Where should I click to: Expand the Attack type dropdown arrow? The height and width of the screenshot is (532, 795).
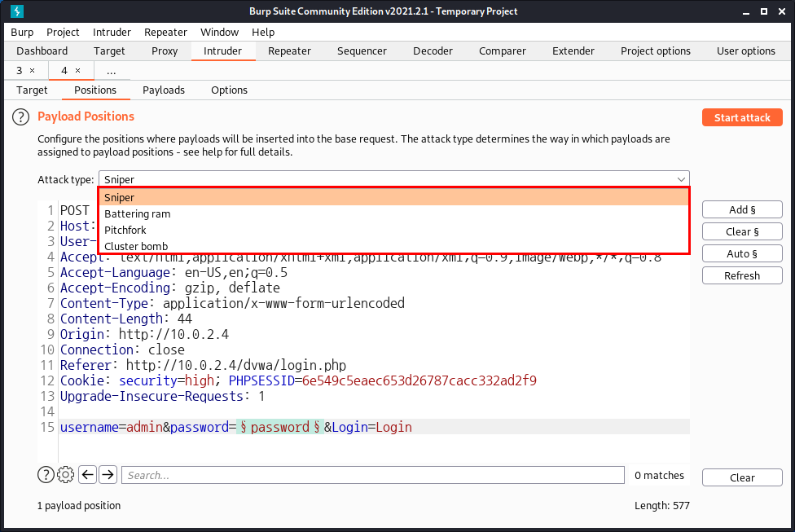[x=681, y=179]
